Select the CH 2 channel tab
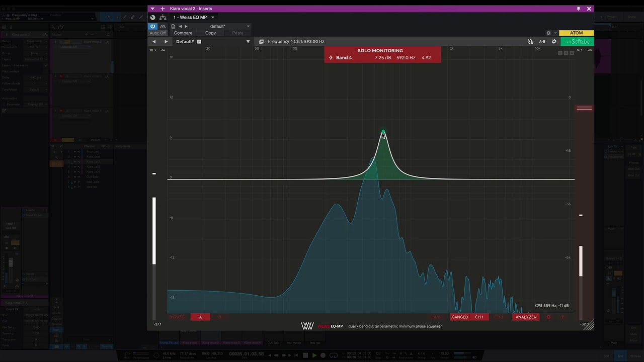Image resolution: width=644 pixels, height=362 pixels. tap(499, 317)
